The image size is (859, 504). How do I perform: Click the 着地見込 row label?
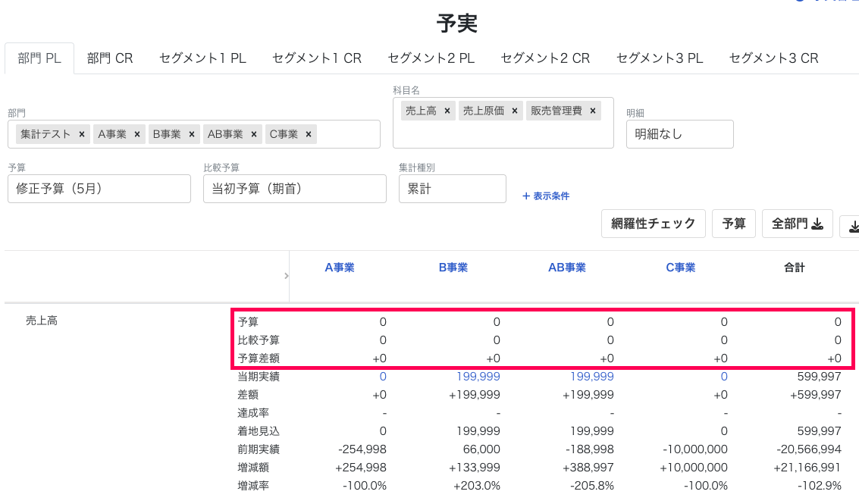click(x=259, y=431)
